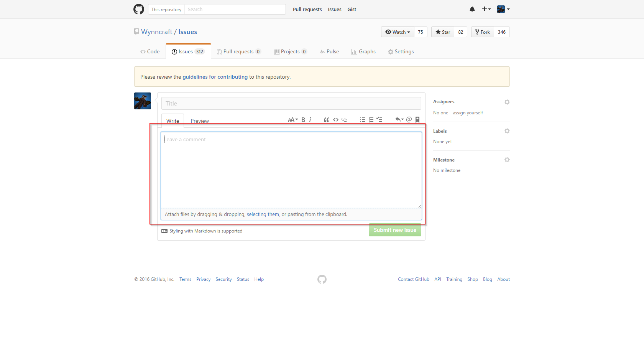This screenshot has height=353, width=644.
Task: Switch to the Pulse tab
Action: 329,51
